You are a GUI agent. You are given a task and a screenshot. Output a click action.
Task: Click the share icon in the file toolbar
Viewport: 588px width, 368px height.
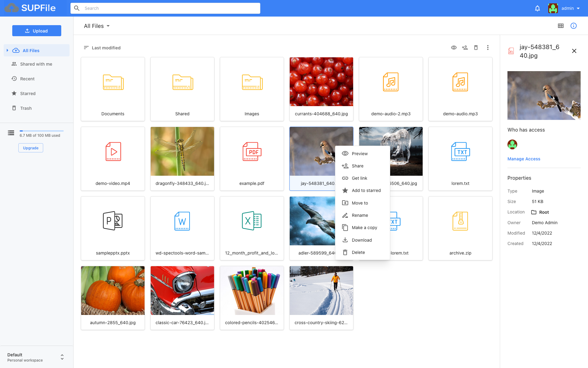pos(465,48)
